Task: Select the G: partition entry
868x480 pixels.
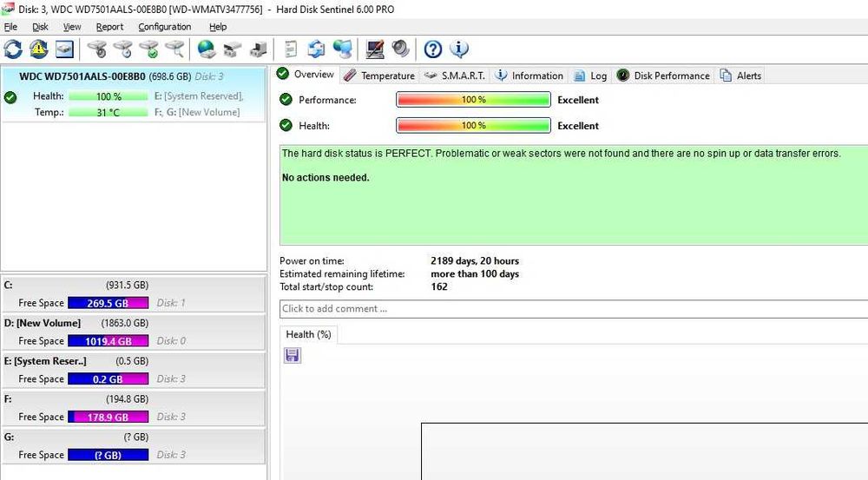Action: coord(133,445)
